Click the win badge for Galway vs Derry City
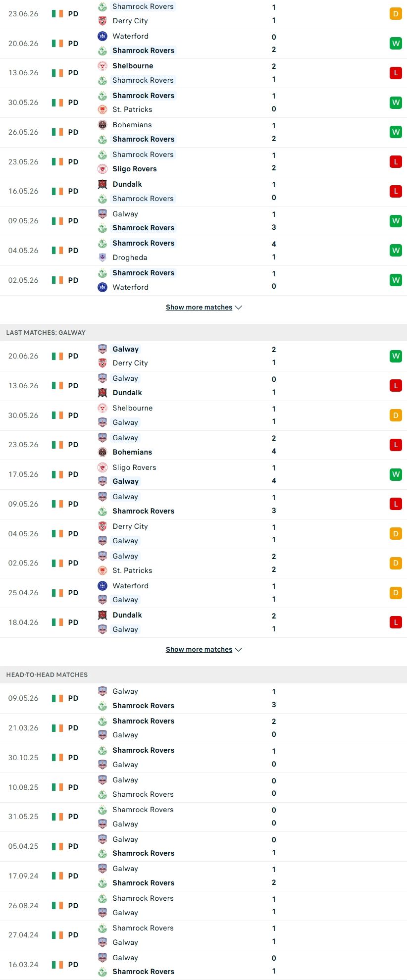This screenshot has width=407, height=980. pos(396,356)
